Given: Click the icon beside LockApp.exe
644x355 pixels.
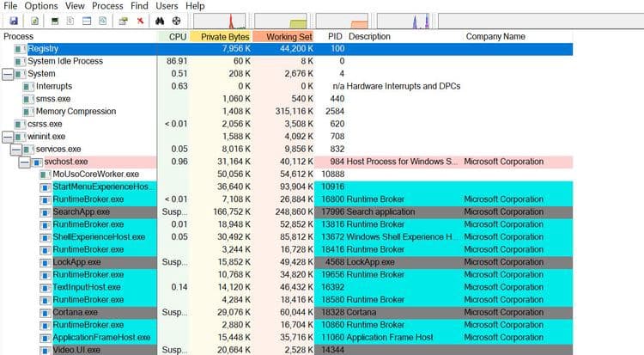Looking at the screenshot, I should [45, 262].
